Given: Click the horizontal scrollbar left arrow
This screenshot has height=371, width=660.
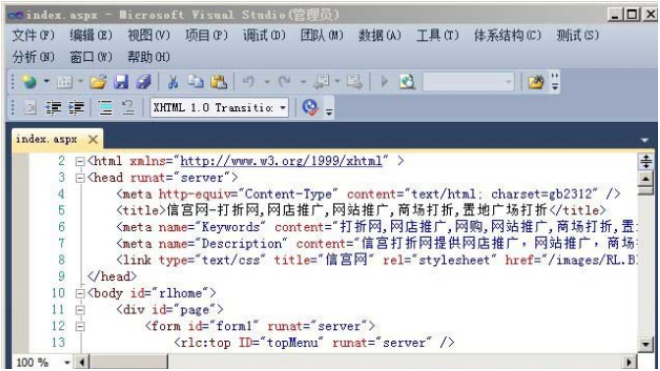Looking at the screenshot, I should pyautogui.click(x=82, y=362).
